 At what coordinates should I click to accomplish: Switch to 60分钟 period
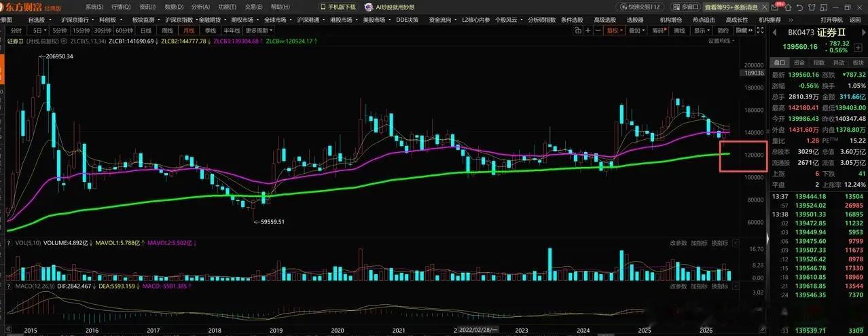tap(124, 31)
